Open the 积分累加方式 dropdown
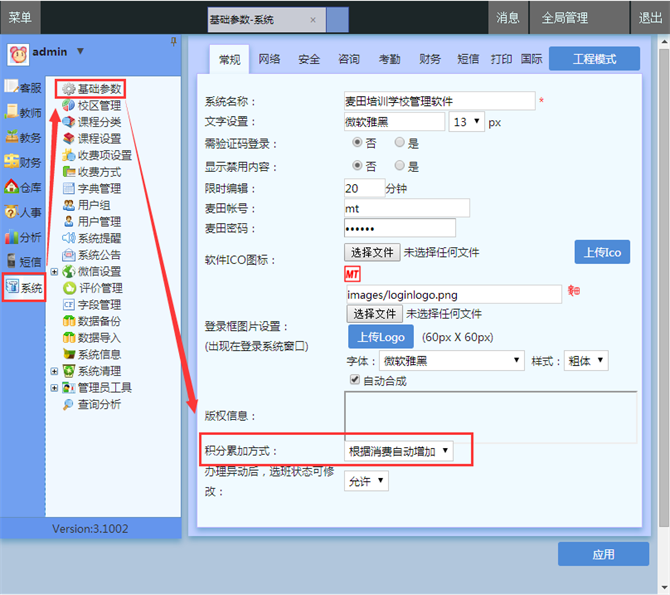Screen dimensions: 670x595 point(399,451)
